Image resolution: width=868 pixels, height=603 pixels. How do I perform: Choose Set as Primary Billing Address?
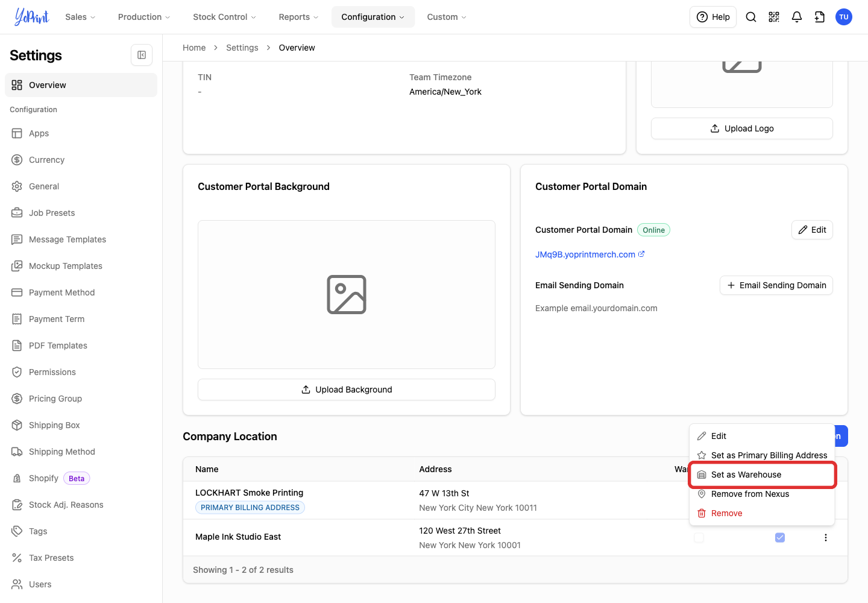click(x=762, y=455)
